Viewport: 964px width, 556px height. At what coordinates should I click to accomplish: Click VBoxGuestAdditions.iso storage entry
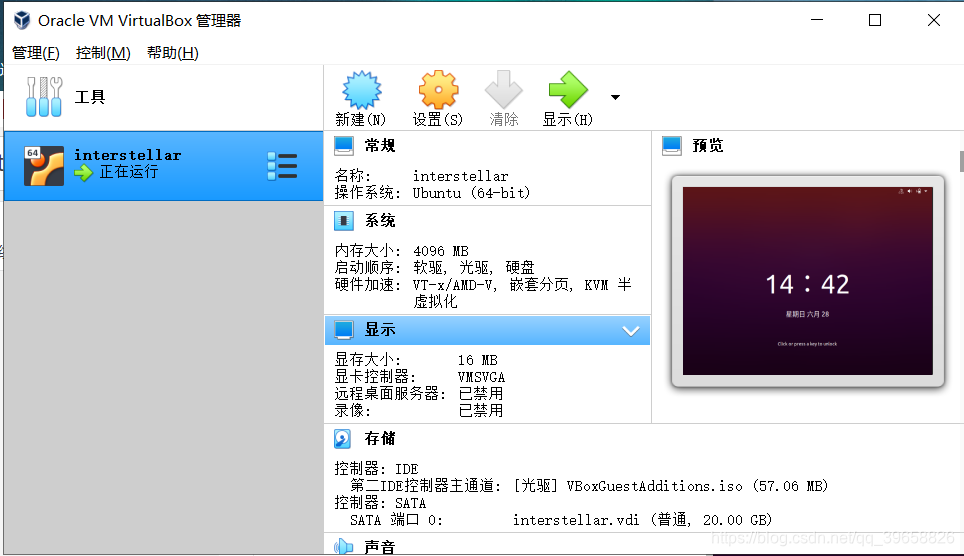pyautogui.click(x=671, y=486)
